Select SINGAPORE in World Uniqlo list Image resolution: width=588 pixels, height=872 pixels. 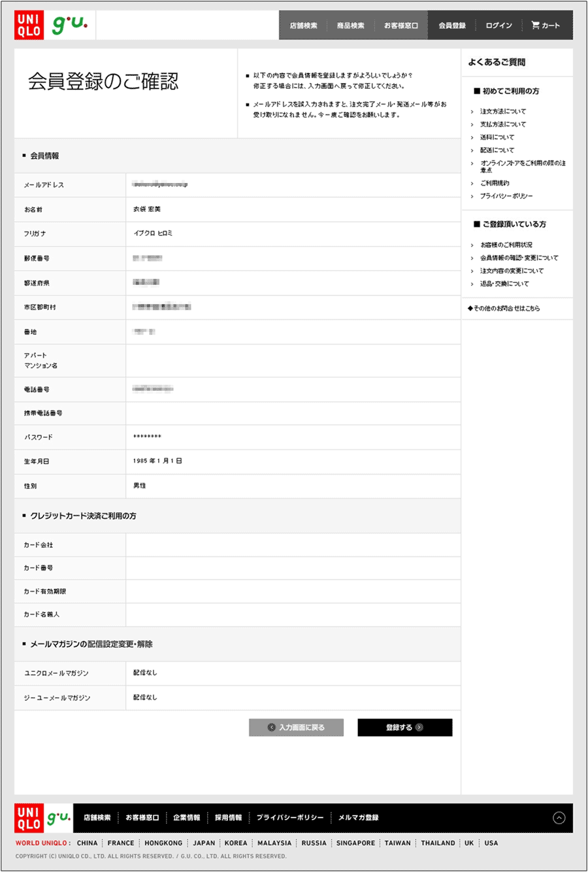point(355,843)
